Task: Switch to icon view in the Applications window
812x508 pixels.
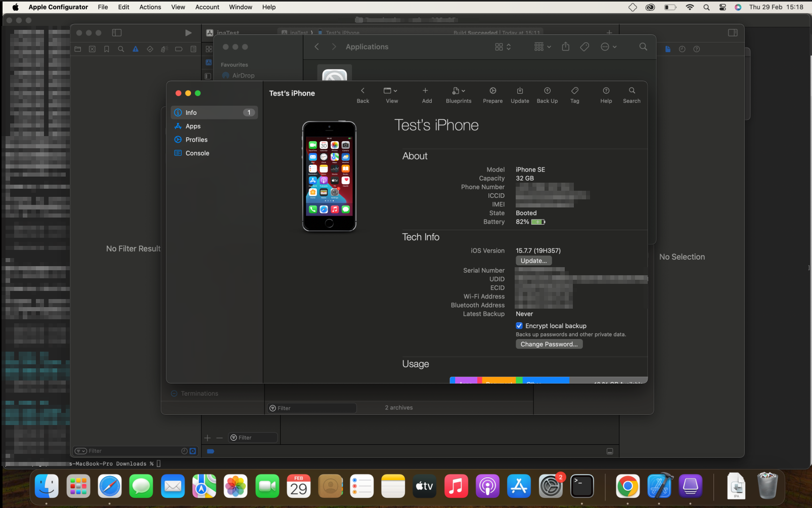Action: click(500, 47)
